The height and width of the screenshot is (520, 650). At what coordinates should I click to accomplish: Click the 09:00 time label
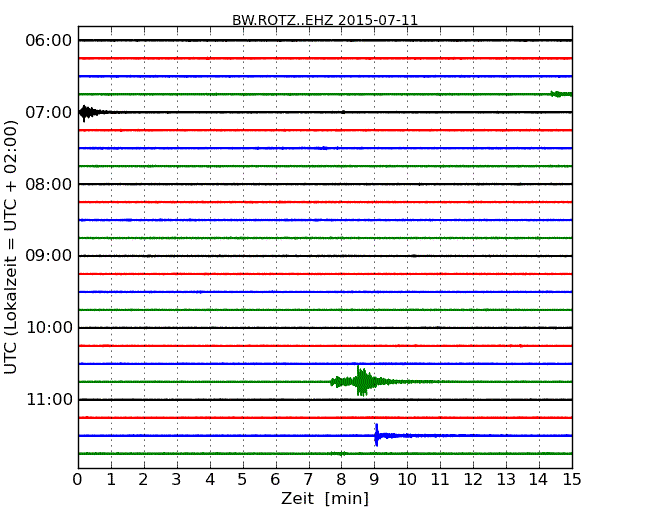49,256
